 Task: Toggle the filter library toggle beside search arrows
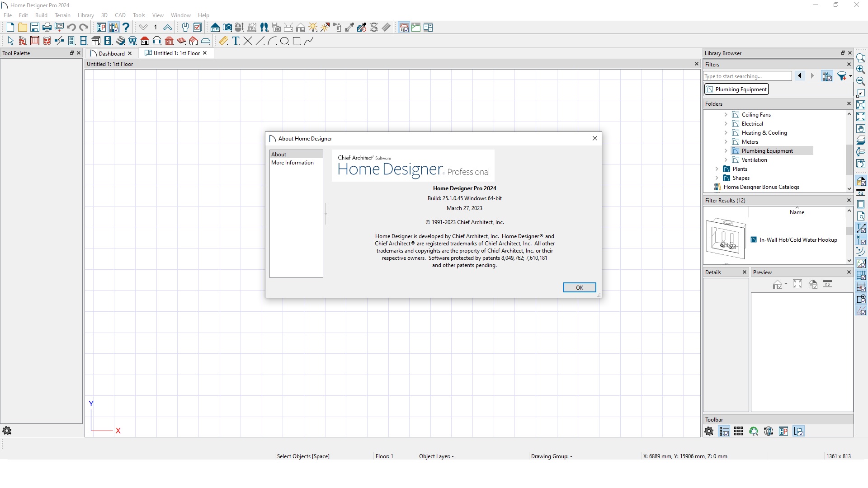coord(827,76)
